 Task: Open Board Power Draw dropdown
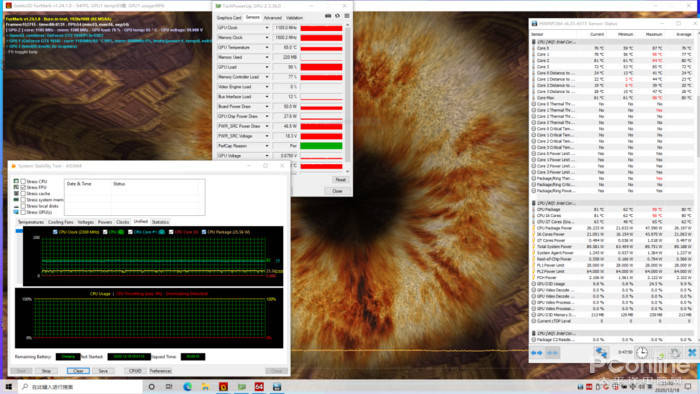(267, 107)
